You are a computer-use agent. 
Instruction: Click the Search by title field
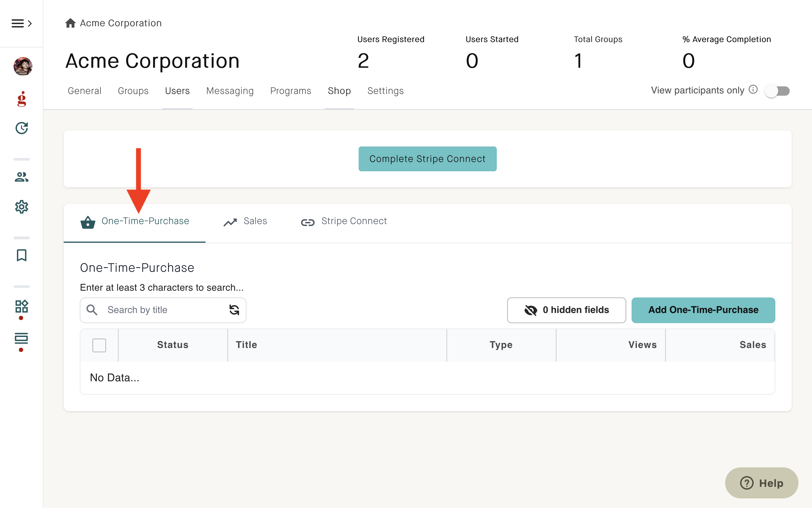(163, 310)
